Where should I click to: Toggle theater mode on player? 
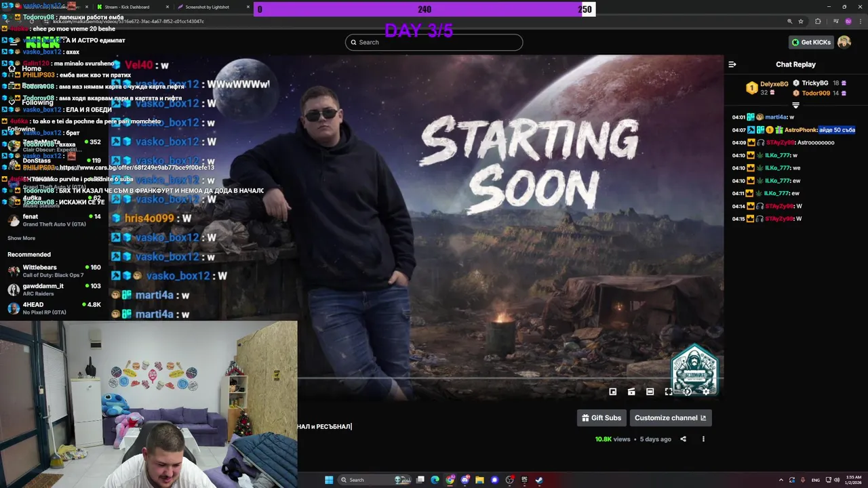[650, 392]
